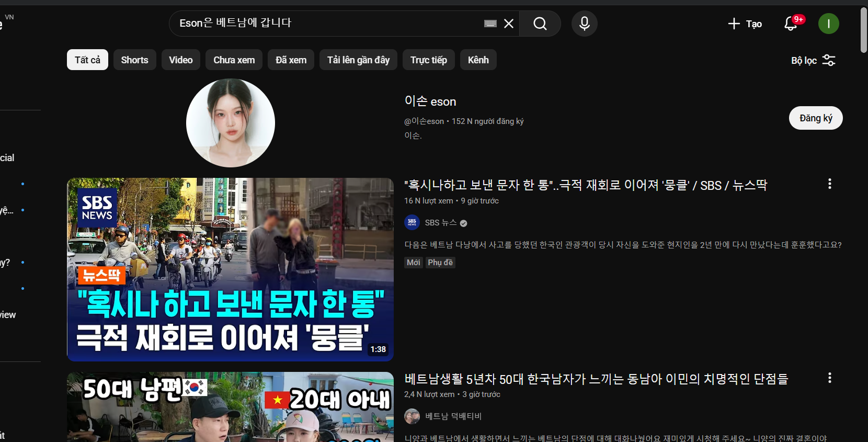Start voice search with the microphone icon
The height and width of the screenshot is (442, 868).
(585, 24)
